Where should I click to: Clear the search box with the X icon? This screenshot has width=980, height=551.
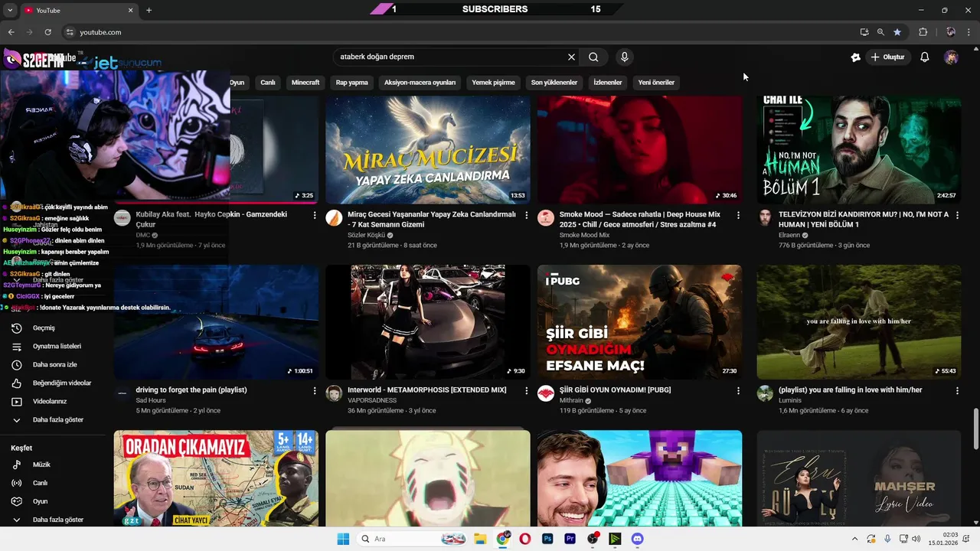click(571, 57)
